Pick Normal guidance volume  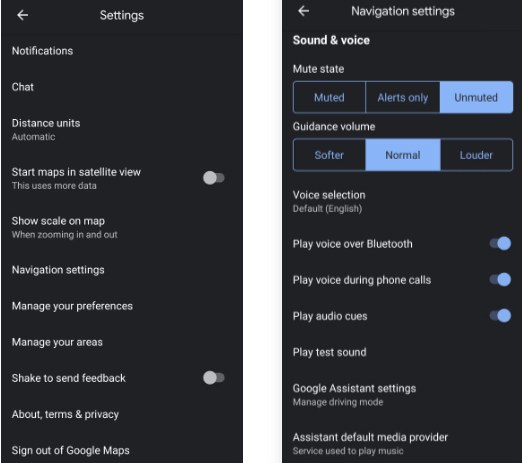[403, 155]
